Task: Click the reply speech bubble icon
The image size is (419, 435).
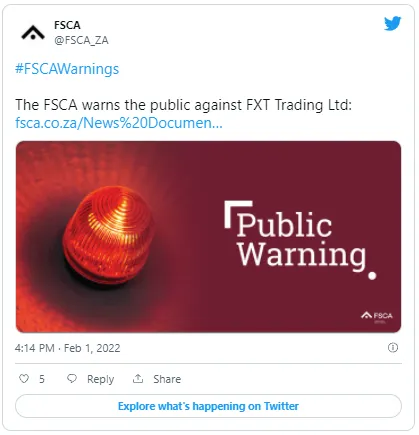Action: pos(72,378)
